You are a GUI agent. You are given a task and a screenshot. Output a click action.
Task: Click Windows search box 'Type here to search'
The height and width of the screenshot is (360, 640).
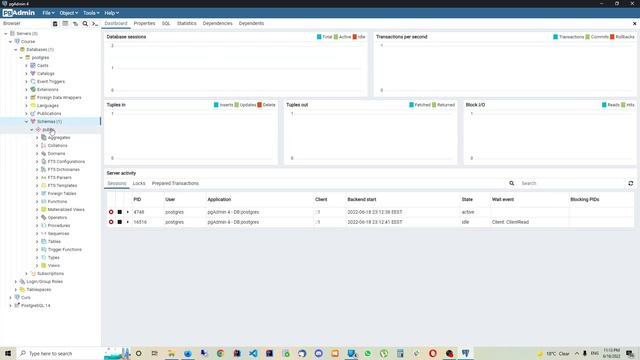coord(59,353)
